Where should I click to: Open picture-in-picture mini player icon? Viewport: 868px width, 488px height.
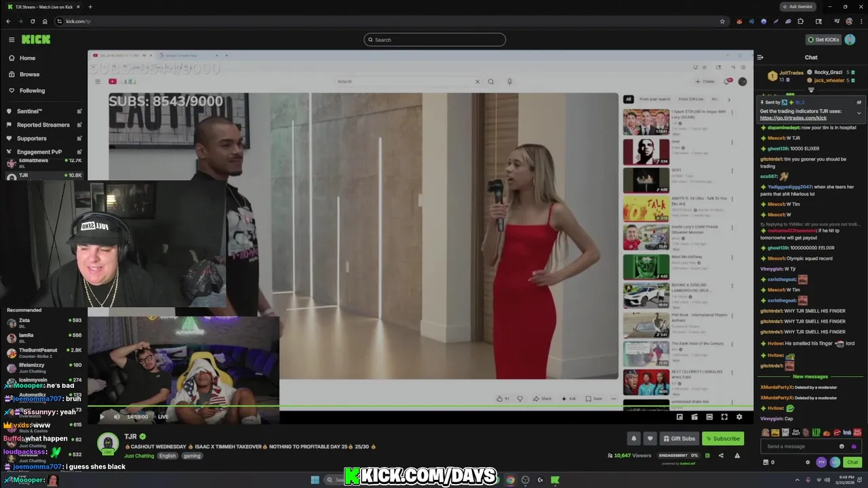679,417
